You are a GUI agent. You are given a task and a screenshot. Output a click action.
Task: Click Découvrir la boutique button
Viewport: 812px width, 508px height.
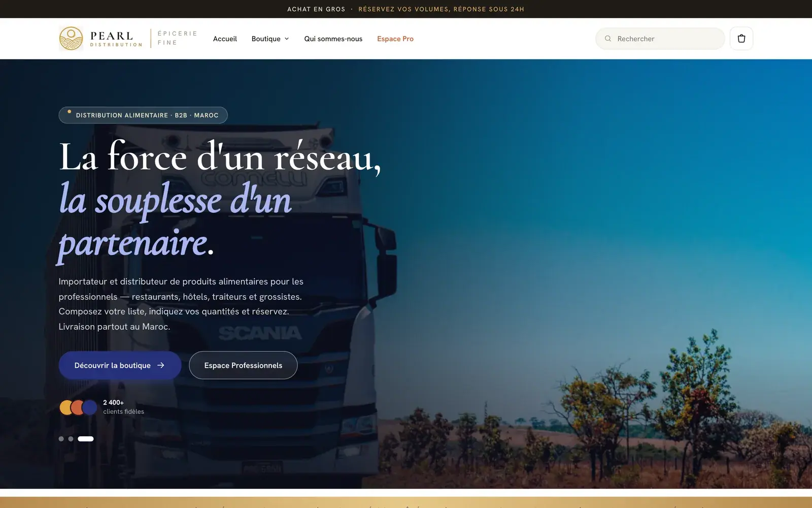point(120,365)
